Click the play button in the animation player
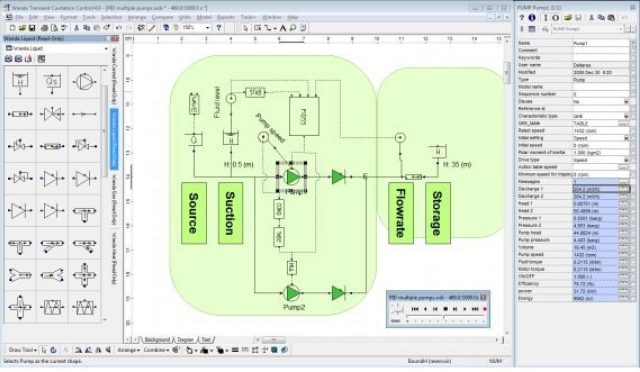 pyautogui.click(x=464, y=309)
